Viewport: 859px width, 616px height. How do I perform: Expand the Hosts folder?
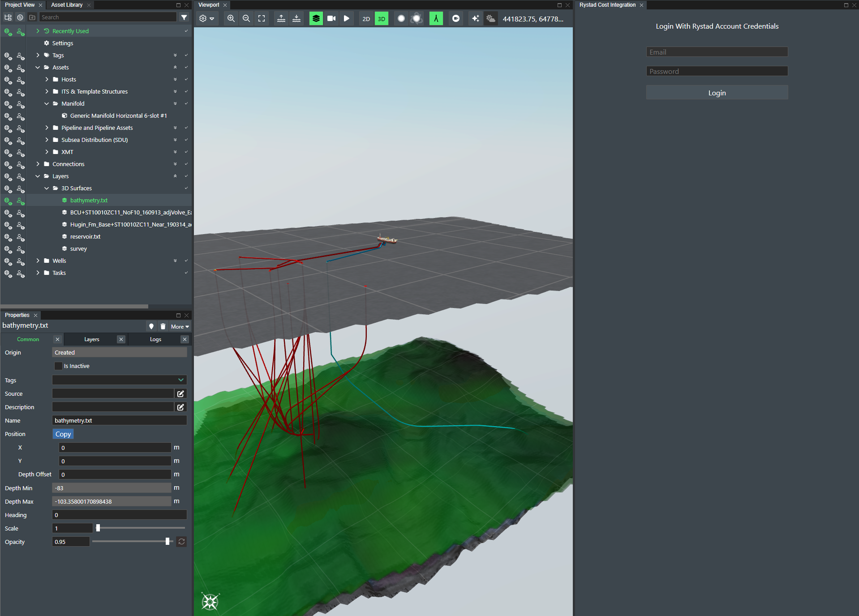47,79
